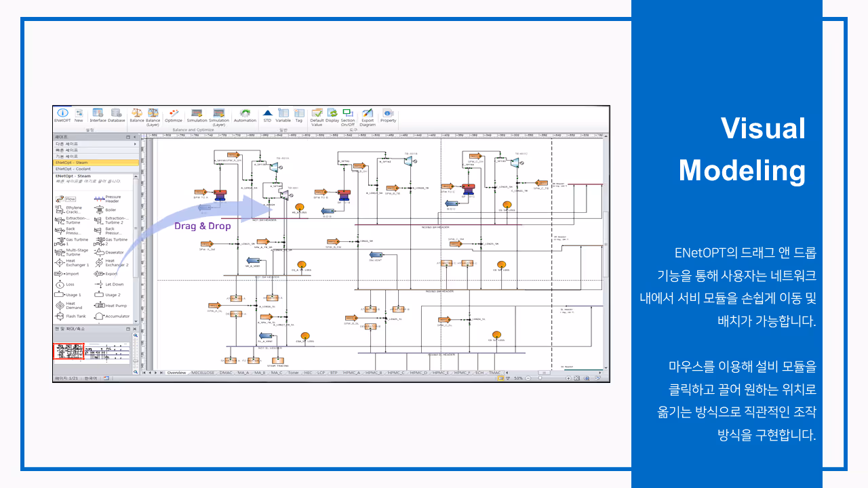868x488 pixels.
Task: Select the ENetOpt - Steam stencil
Action: click(96, 163)
